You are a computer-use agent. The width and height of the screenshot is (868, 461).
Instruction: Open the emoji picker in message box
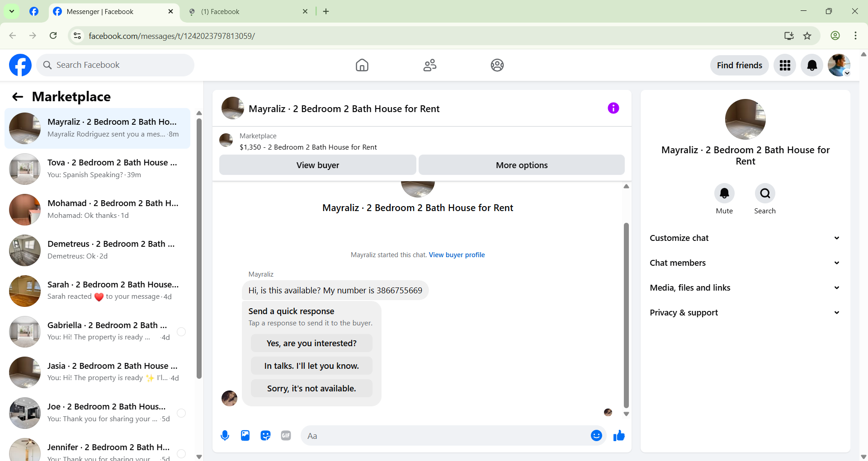tap(596, 436)
